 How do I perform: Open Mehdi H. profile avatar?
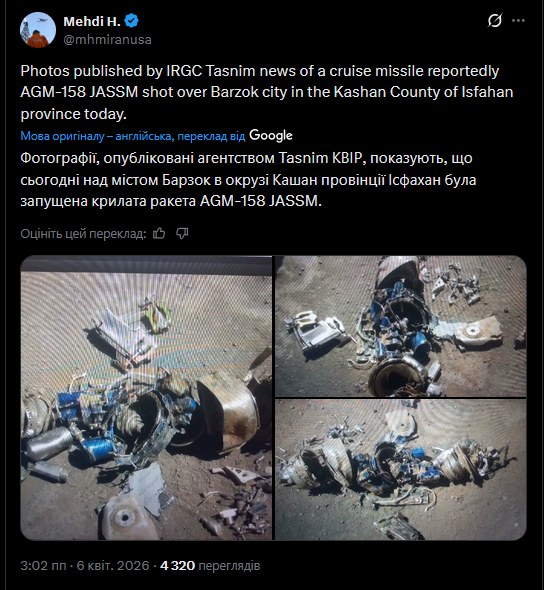point(38,30)
